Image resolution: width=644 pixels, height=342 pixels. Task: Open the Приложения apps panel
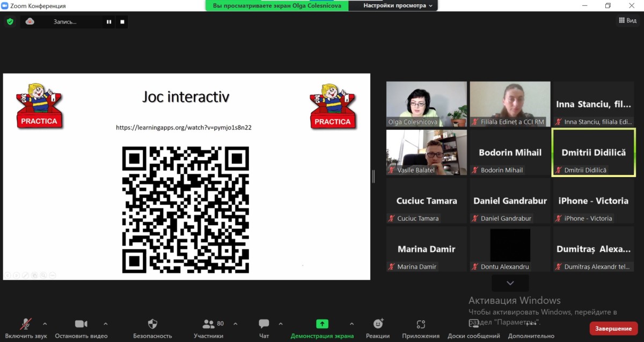point(421,328)
